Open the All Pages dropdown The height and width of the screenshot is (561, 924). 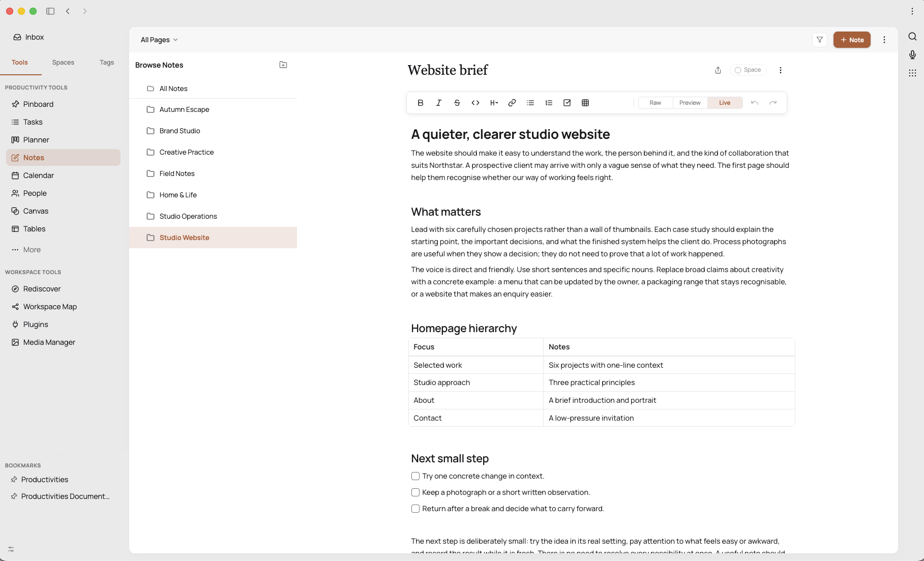[159, 40]
